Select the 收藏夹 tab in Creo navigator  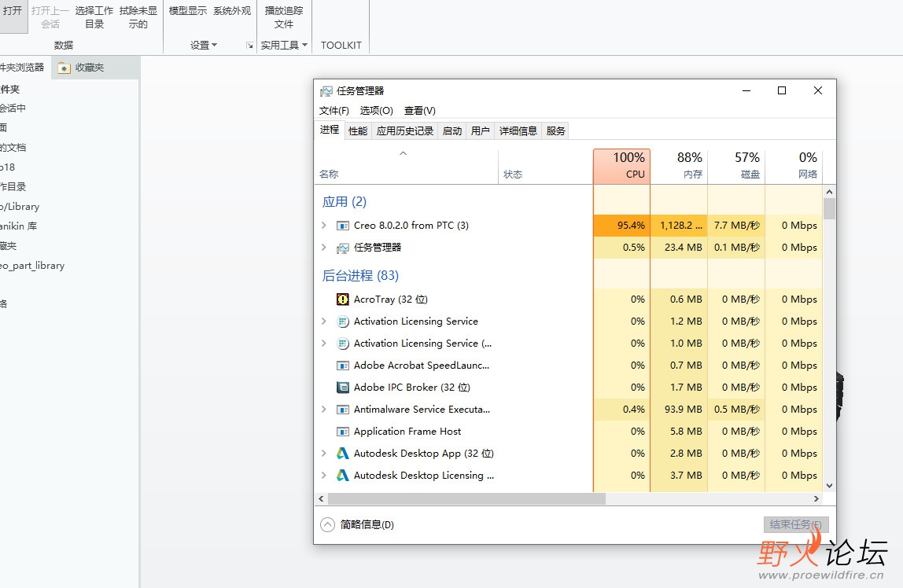(x=95, y=68)
